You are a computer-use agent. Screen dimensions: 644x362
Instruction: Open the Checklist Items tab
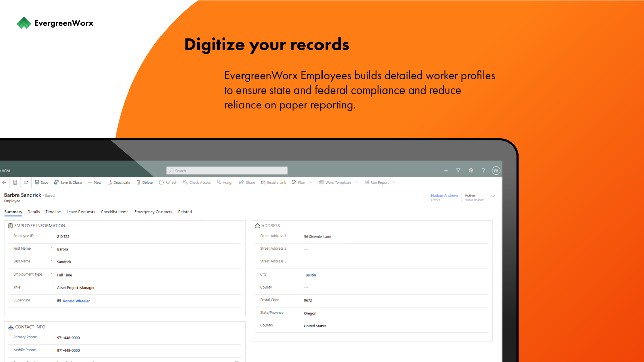pyautogui.click(x=114, y=212)
